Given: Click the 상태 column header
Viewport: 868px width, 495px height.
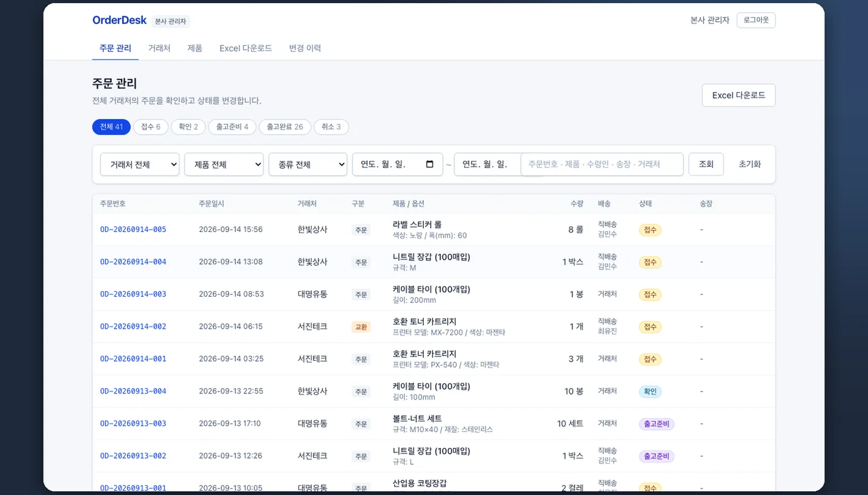Looking at the screenshot, I should 646,204.
